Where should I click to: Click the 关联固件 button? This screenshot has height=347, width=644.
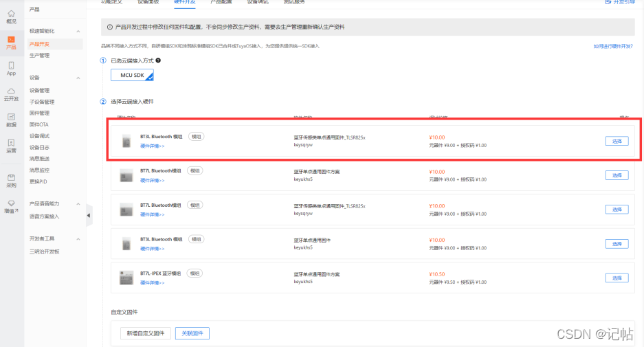click(192, 333)
